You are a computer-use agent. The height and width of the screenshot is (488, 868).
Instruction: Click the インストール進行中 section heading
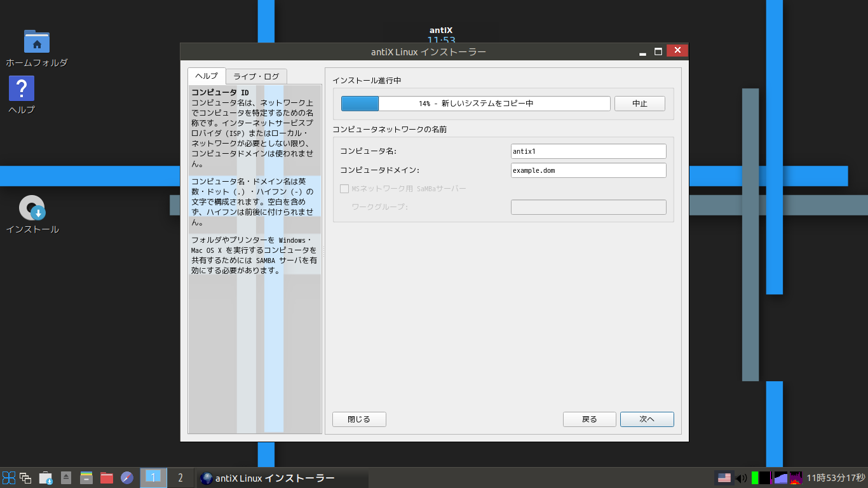pyautogui.click(x=367, y=81)
